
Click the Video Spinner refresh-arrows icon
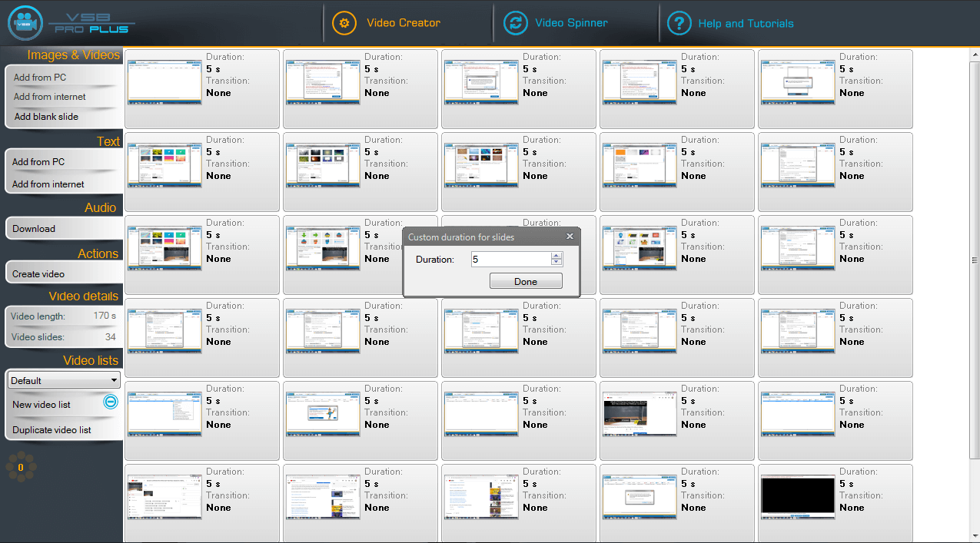(516, 23)
